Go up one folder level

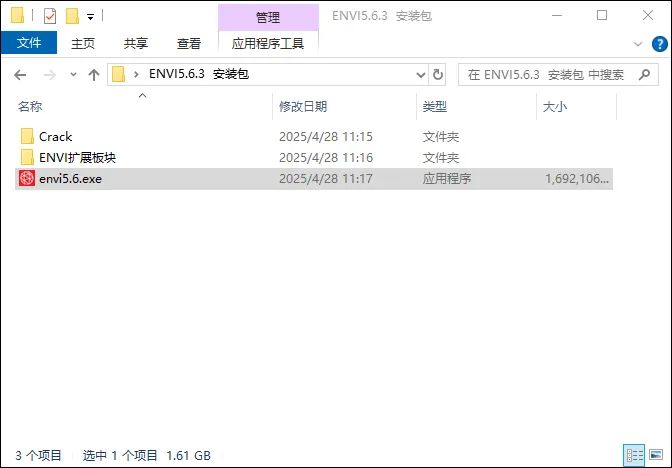pyautogui.click(x=94, y=75)
